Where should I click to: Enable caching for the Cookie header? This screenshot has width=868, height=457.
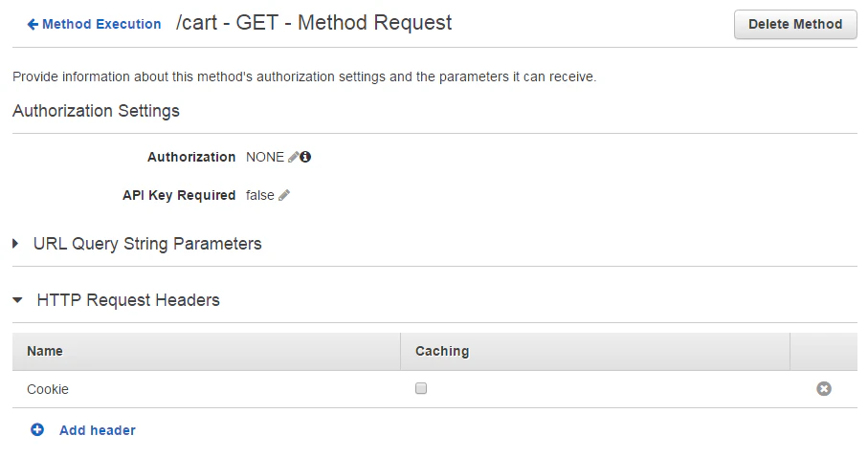click(x=421, y=389)
